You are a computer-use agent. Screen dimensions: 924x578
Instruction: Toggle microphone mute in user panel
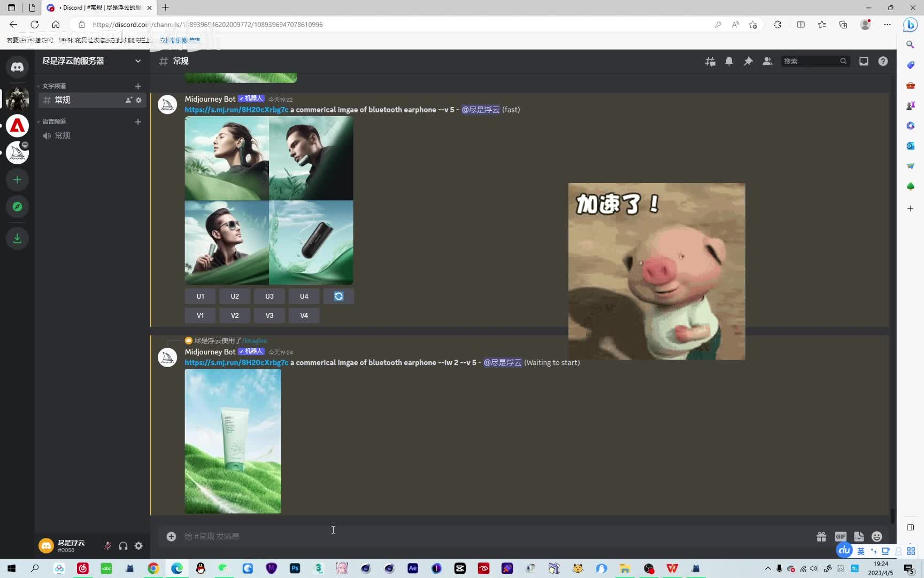[x=107, y=546]
